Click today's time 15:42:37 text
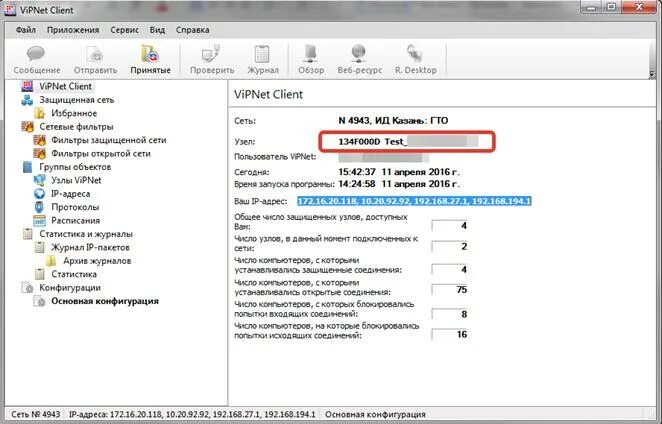This screenshot has height=424, width=662. pos(357,172)
